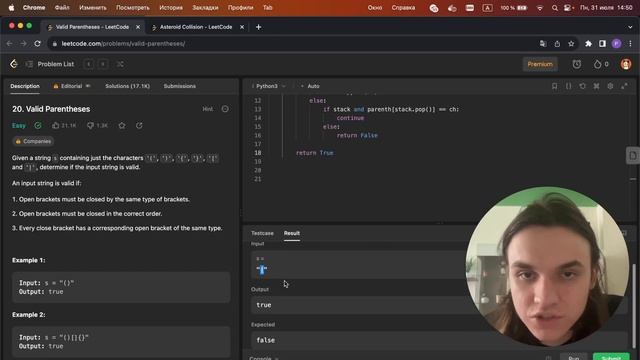Click the editor bookmark icon
The image size is (640, 360).
click(554, 86)
